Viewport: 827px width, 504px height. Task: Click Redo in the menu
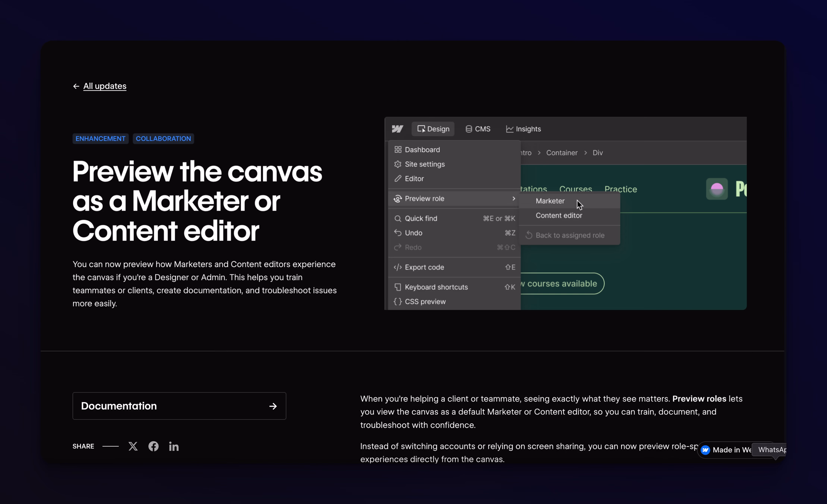pos(454,247)
